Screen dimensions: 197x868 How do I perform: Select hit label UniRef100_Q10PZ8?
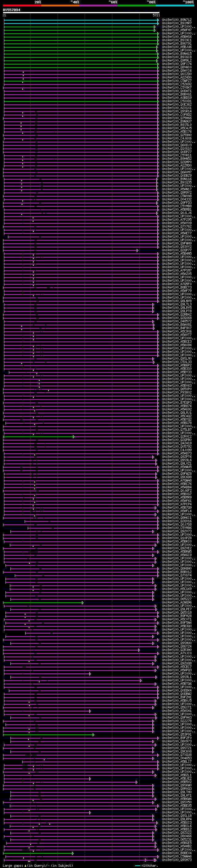177,538
